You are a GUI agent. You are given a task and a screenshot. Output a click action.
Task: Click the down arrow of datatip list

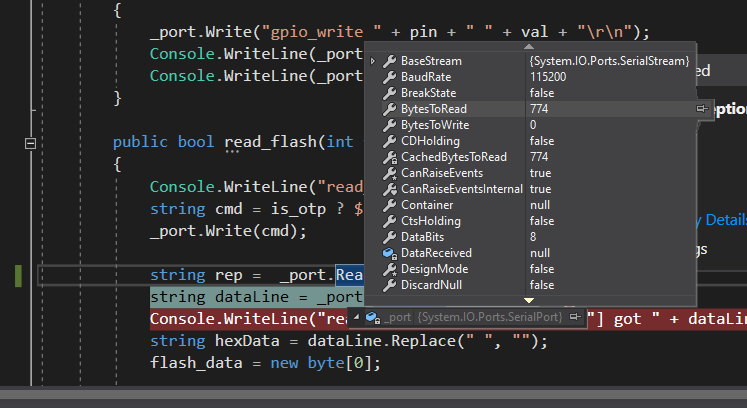[x=529, y=300]
